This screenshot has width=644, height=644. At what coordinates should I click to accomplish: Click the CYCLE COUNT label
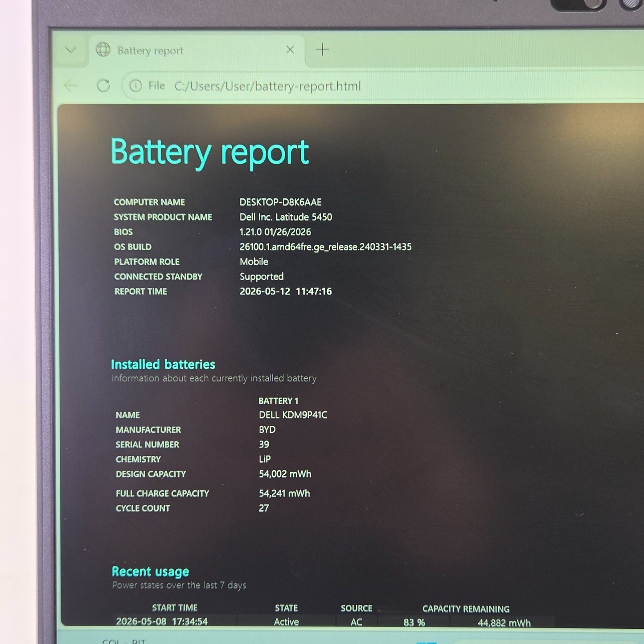pos(143,508)
